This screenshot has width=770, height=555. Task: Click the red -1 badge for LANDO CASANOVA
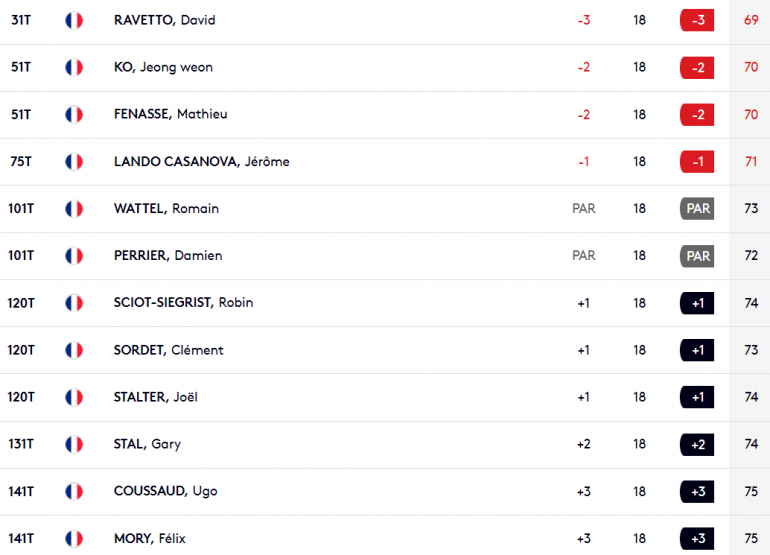click(x=697, y=162)
